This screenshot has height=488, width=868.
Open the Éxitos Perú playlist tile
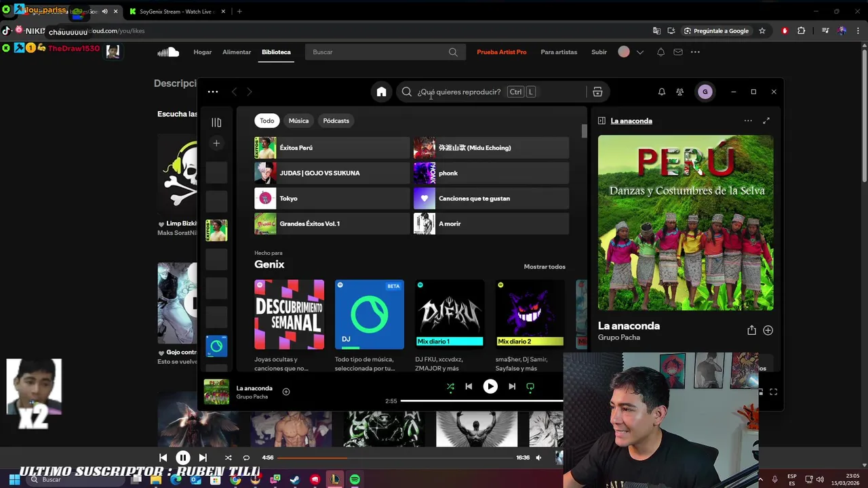332,148
